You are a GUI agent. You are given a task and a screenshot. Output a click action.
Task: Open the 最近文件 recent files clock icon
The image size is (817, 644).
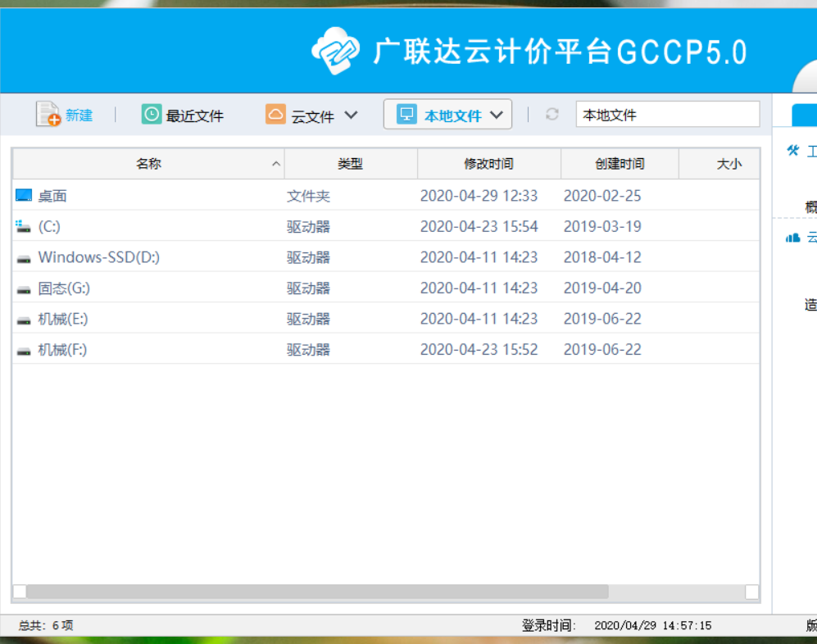click(x=151, y=114)
